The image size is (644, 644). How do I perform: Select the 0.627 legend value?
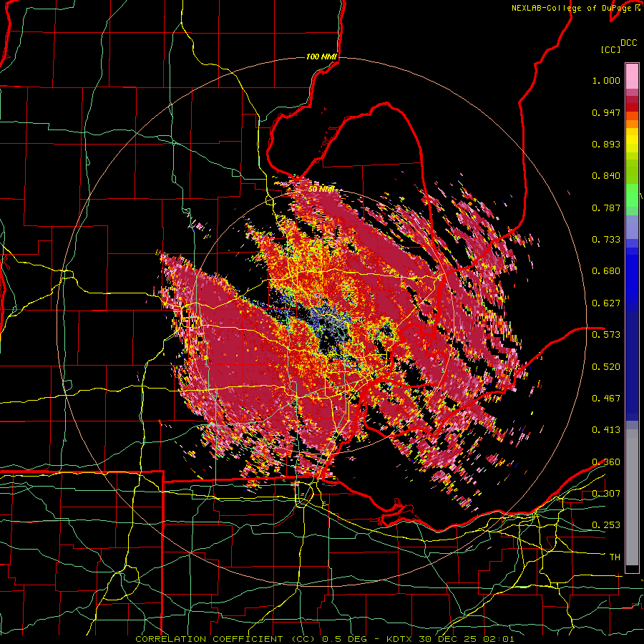(606, 303)
